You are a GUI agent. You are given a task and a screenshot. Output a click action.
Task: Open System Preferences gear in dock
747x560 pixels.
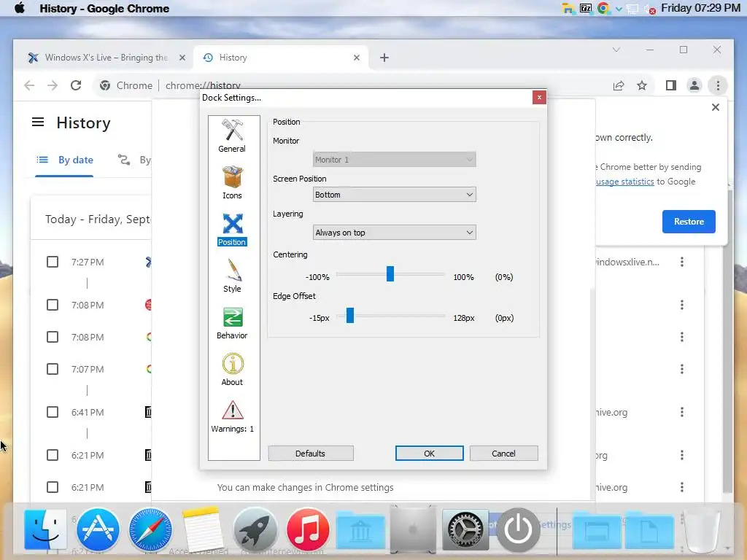pyautogui.click(x=465, y=529)
